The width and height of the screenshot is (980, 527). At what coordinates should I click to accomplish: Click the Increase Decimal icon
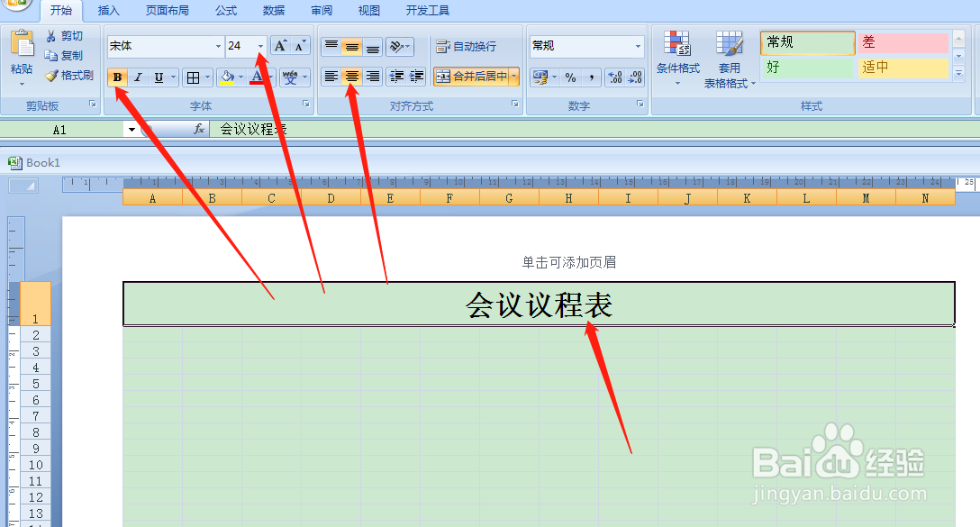click(x=615, y=77)
